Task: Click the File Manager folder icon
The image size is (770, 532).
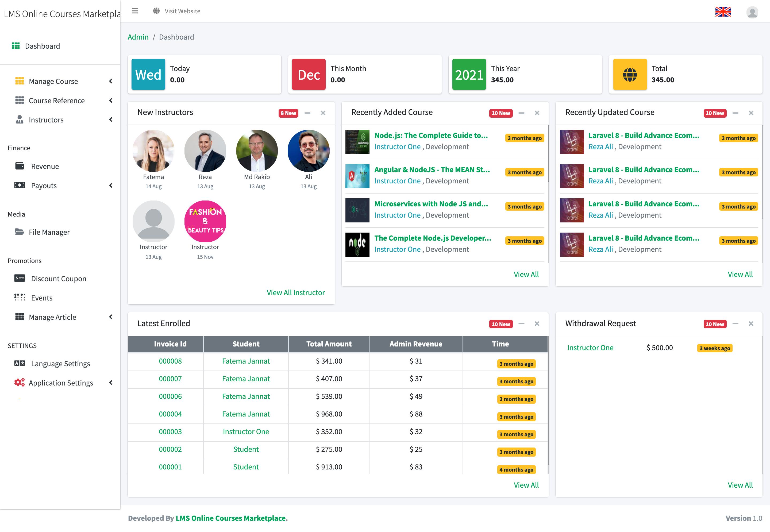Action: [x=19, y=232]
